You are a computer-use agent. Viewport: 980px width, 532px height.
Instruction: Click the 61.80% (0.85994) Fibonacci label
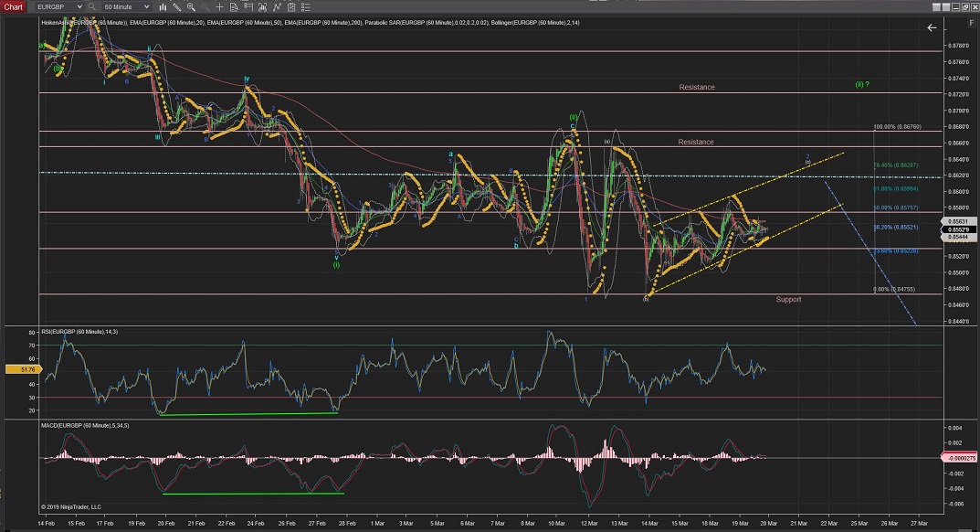[x=896, y=188]
